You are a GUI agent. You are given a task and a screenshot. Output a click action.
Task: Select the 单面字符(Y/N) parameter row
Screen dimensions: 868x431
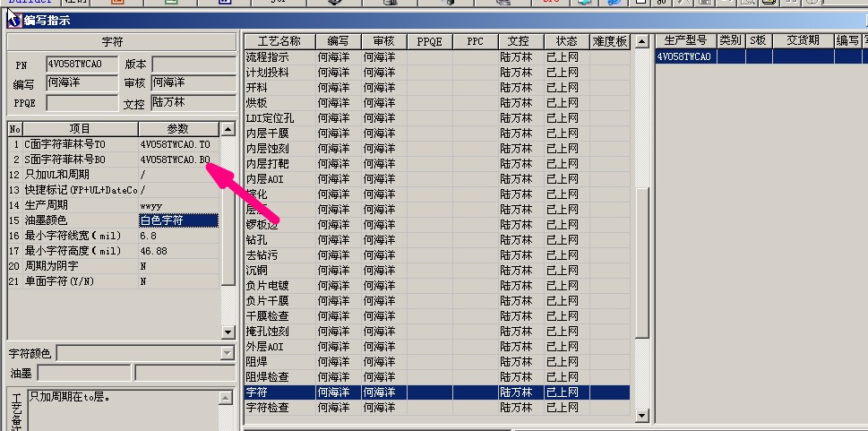114,281
